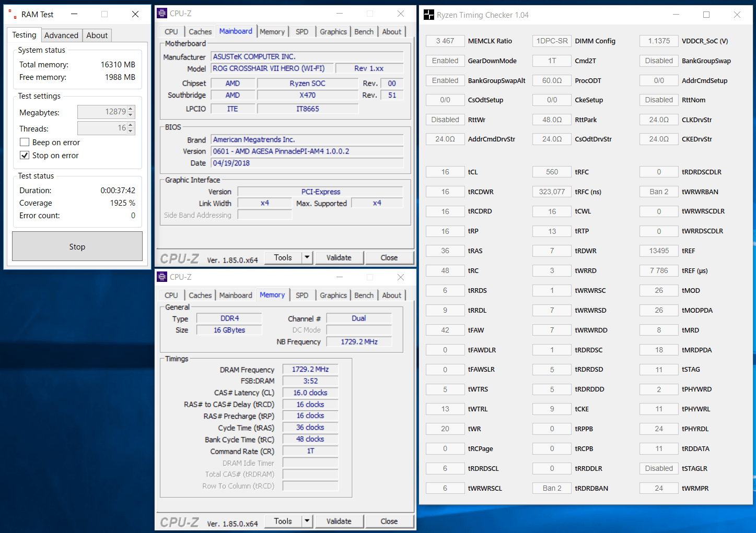This screenshot has height=533, width=756.
Task: Click the NB Frequency 1729.2 MHz field
Action: pyautogui.click(x=359, y=341)
